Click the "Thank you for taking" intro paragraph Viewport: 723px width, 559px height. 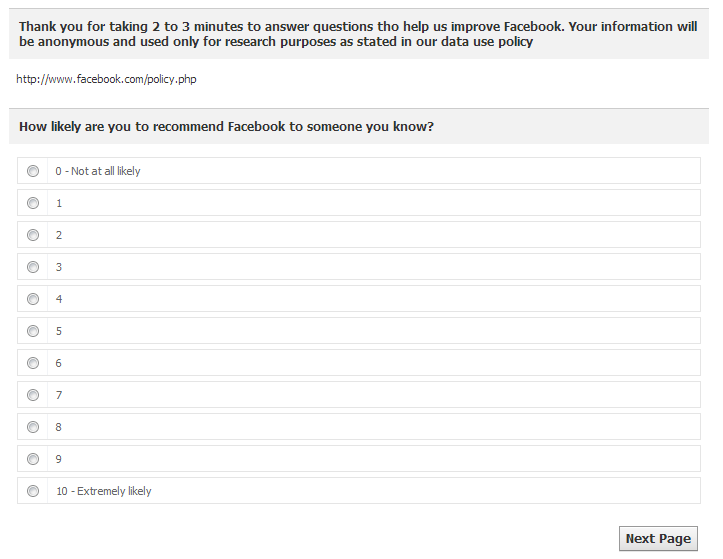coord(358,34)
